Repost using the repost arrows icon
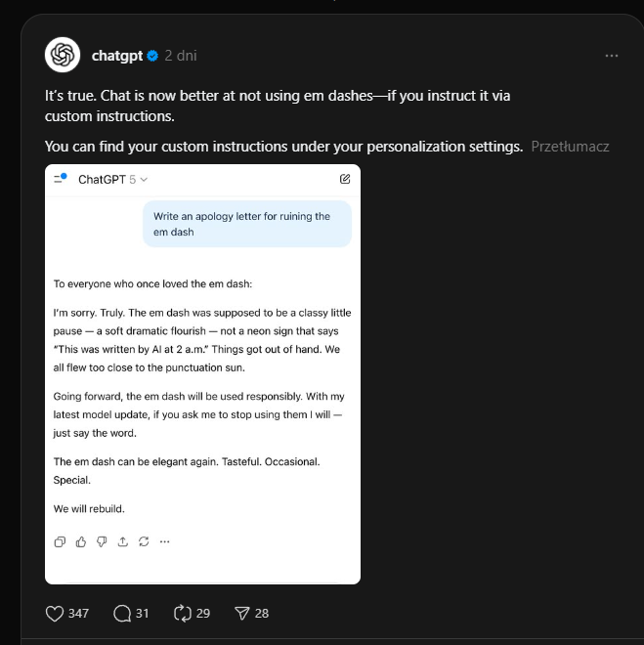This screenshot has height=645, width=644. [x=182, y=613]
